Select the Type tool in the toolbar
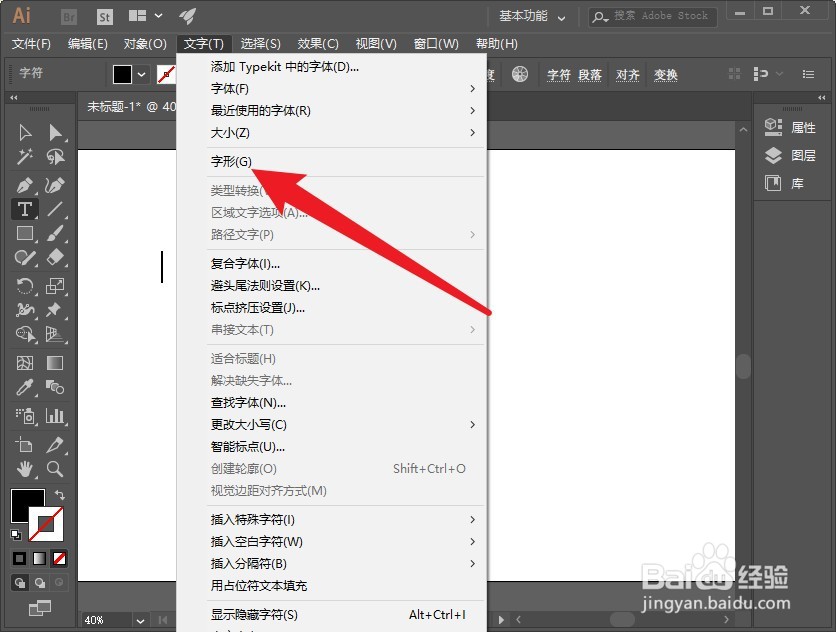Image resolution: width=836 pixels, height=632 pixels. coord(25,208)
